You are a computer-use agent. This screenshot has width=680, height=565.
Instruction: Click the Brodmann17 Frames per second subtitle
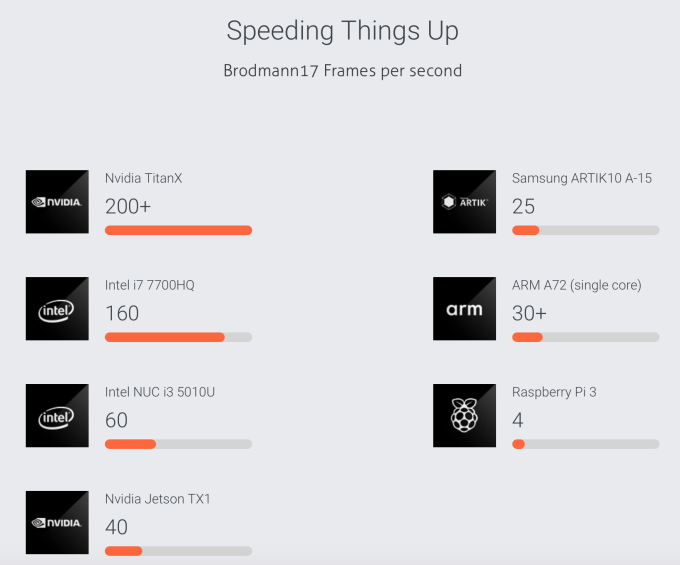[342, 71]
